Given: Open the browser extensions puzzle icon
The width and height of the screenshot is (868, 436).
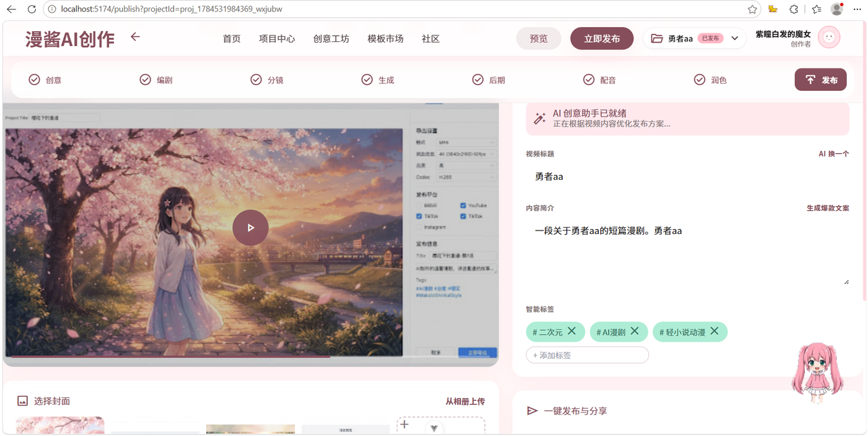Looking at the screenshot, I should pyautogui.click(x=794, y=9).
